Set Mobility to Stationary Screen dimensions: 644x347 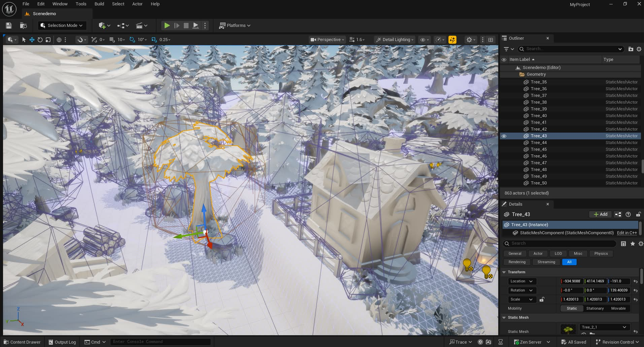pos(595,308)
